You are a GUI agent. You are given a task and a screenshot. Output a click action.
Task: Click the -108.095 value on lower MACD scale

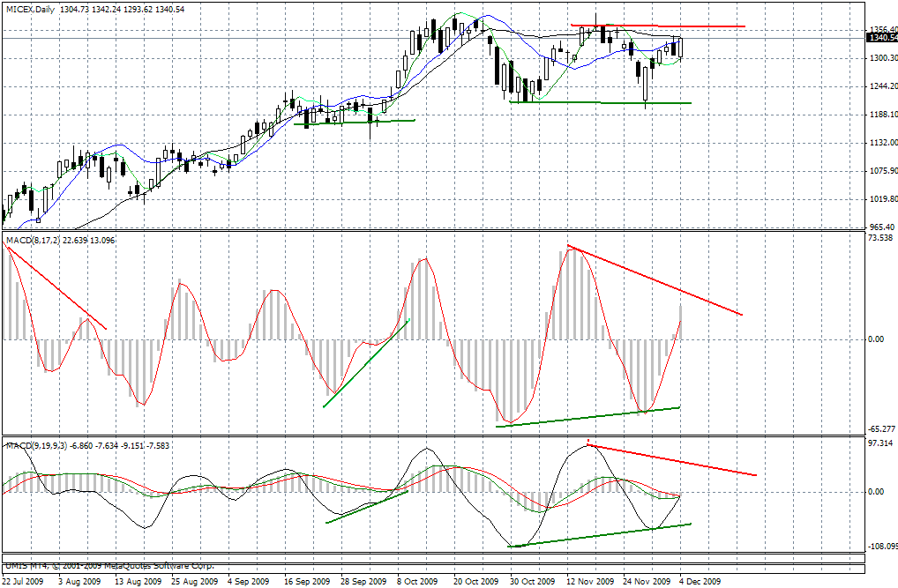[x=879, y=547]
